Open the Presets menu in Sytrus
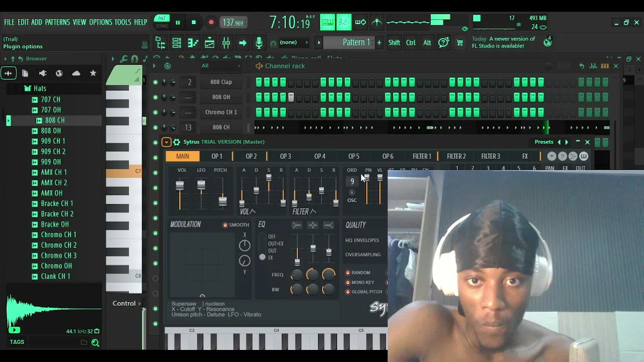The width and height of the screenshot is (644, 362). (544, 142)
